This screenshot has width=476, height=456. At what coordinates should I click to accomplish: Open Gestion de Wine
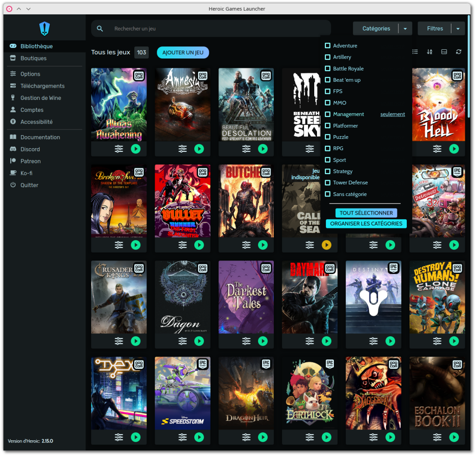pyautogui.click(x=45, y=98)
